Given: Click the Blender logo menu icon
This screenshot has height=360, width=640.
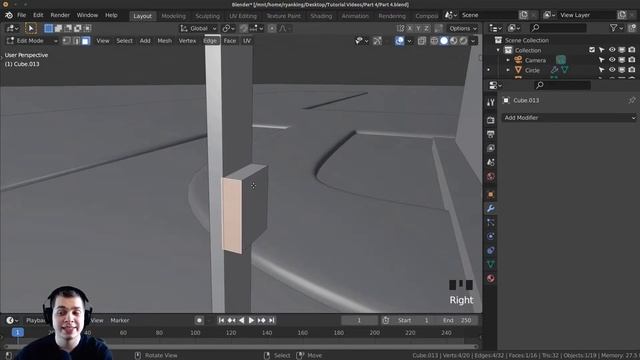Looking at the screenshot, I should (9, 15).
